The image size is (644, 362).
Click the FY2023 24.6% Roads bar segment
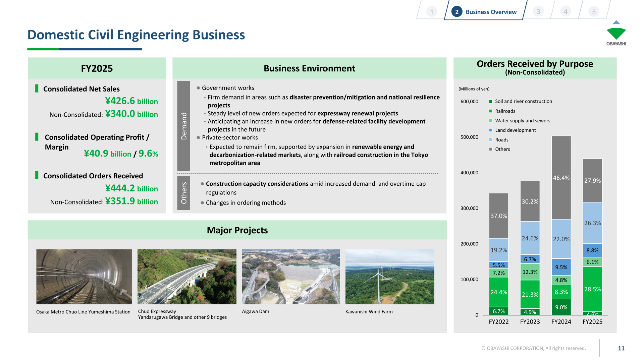pyautogui.click(x=530, y=238)
